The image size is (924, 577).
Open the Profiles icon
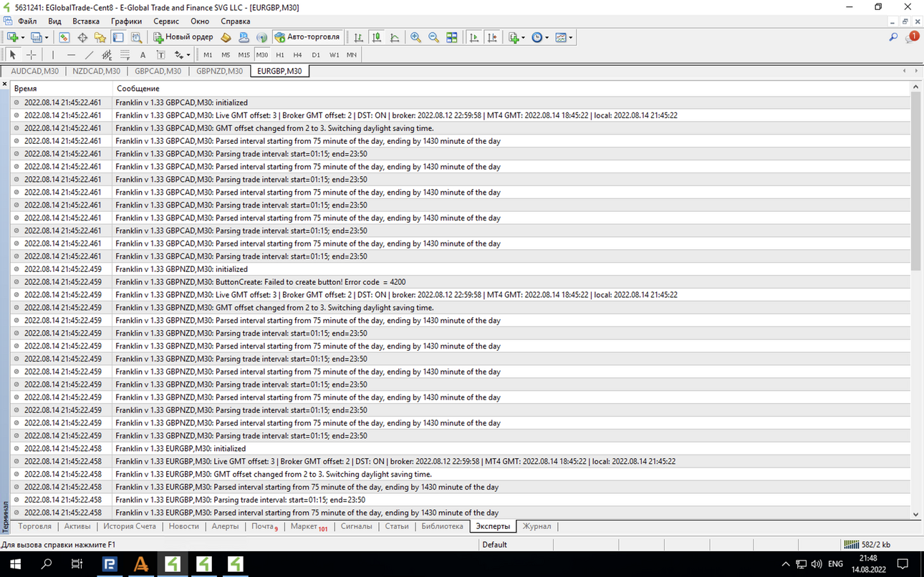click(36, 37)
